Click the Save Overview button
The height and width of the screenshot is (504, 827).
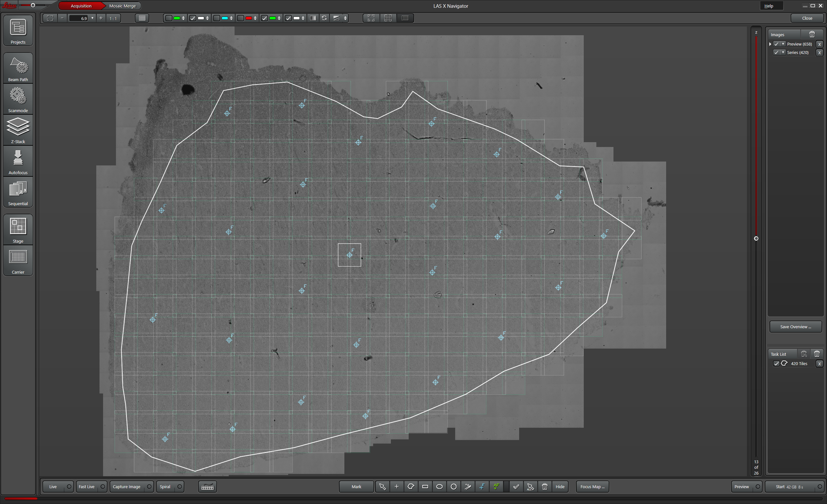pyautogui.click(x=795, y=327)
